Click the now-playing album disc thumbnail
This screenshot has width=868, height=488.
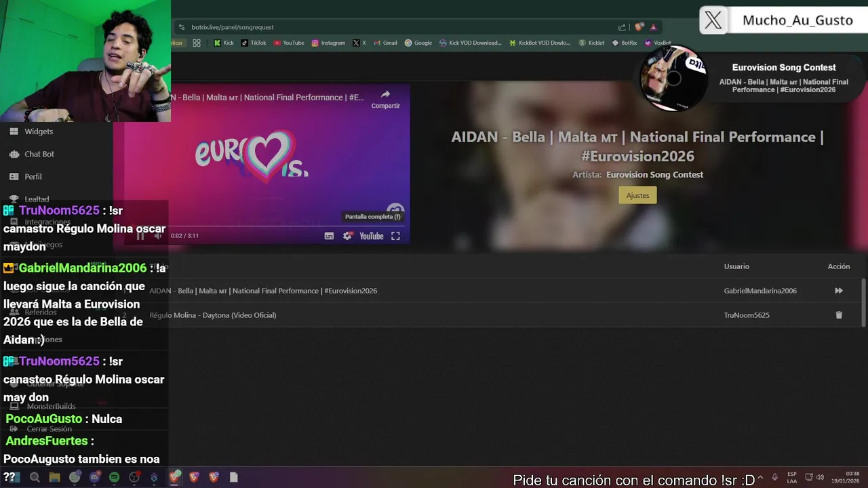(x=673, y=79)
